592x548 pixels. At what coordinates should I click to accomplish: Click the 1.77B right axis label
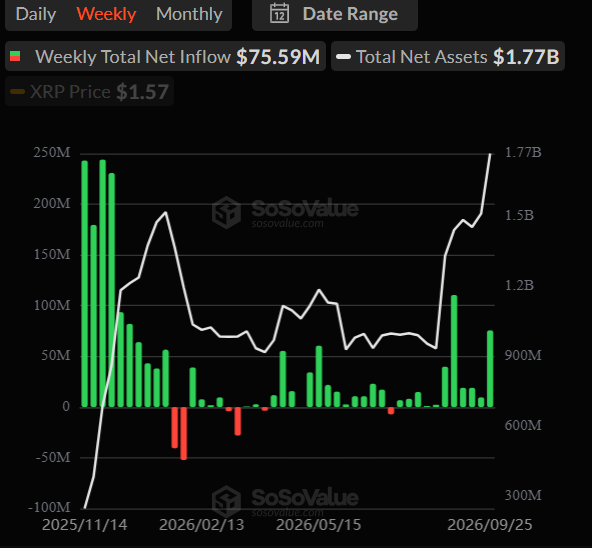pos(523,153)
